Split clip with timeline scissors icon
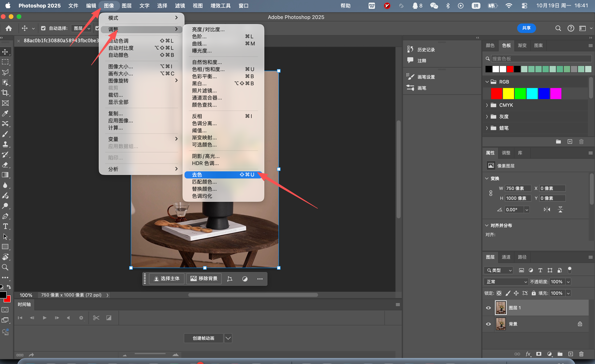595x364 pixels. 96,318
